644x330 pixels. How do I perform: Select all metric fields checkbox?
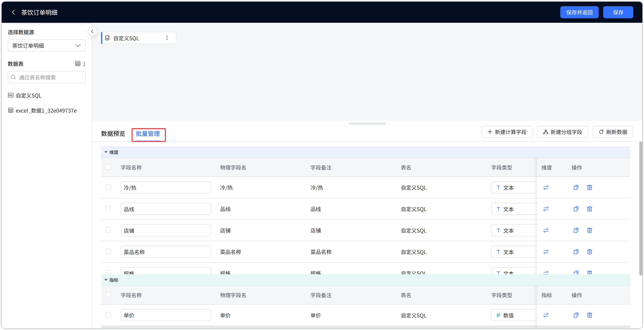point(108,295)
